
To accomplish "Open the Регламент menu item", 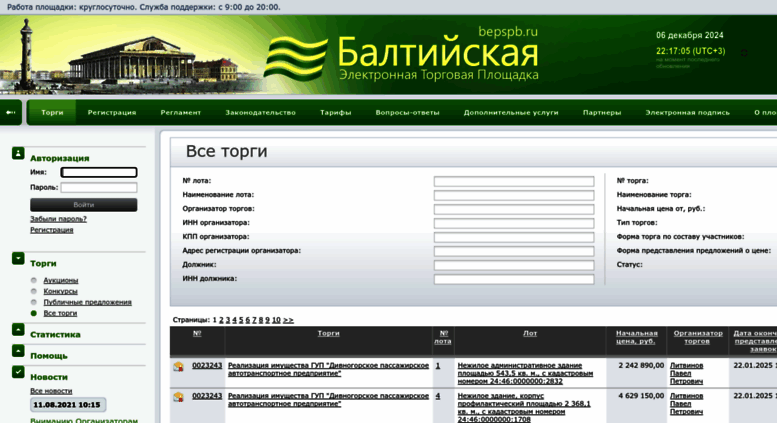I will pyautogui.click(x=180, y=112).
